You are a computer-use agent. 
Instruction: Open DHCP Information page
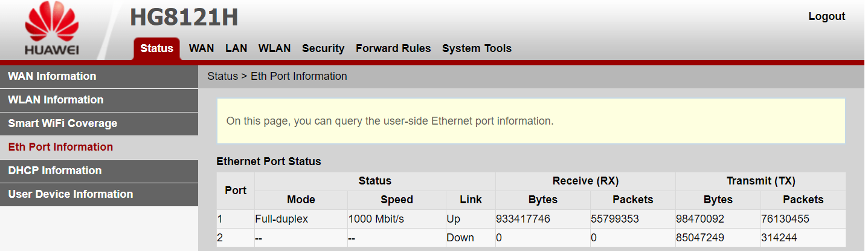[x=99, y=171]
